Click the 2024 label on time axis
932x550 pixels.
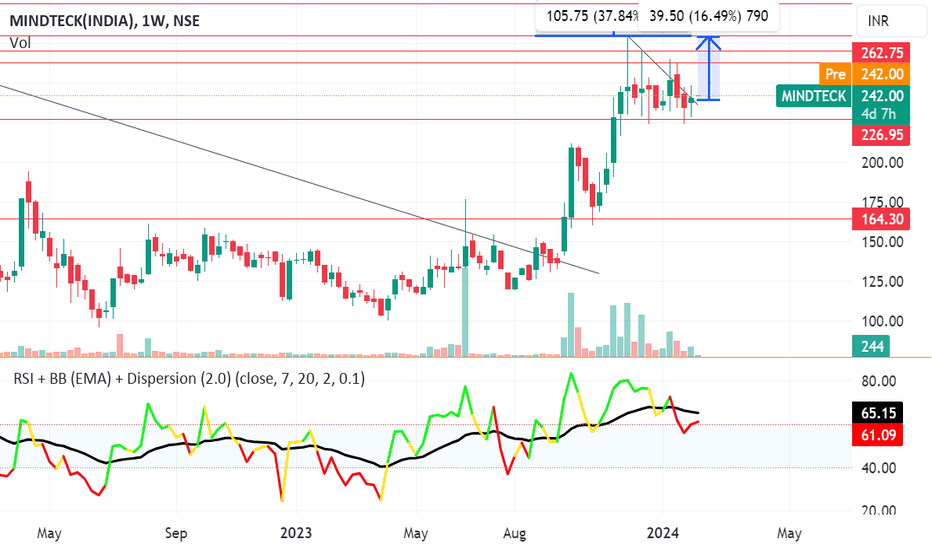click(663, 533)
